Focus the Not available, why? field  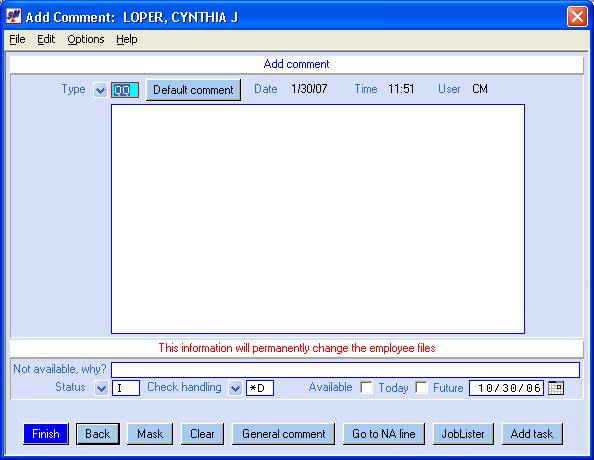345,370
